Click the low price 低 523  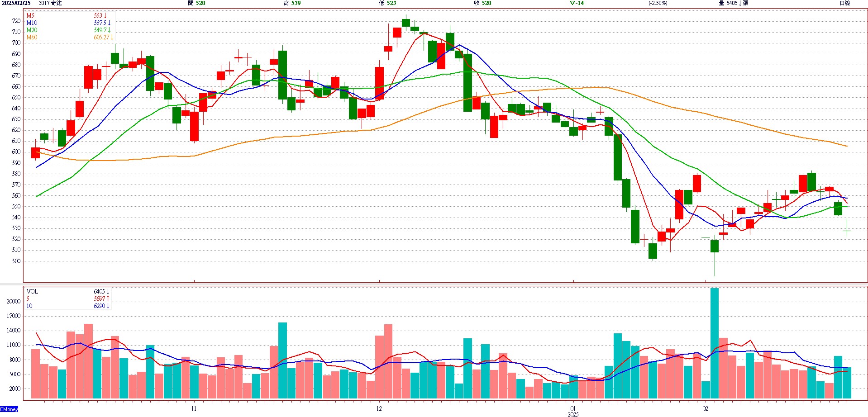pyautogui.click(x=387, y=3)
